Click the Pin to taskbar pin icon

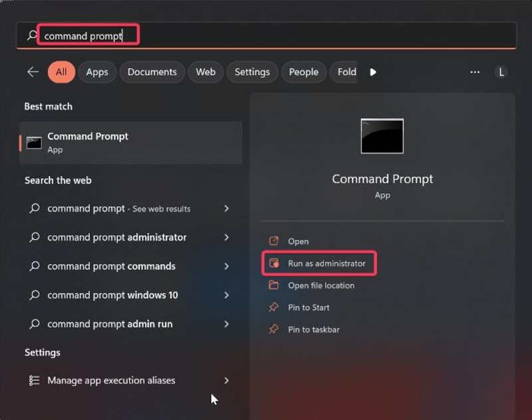coord(273,329)
